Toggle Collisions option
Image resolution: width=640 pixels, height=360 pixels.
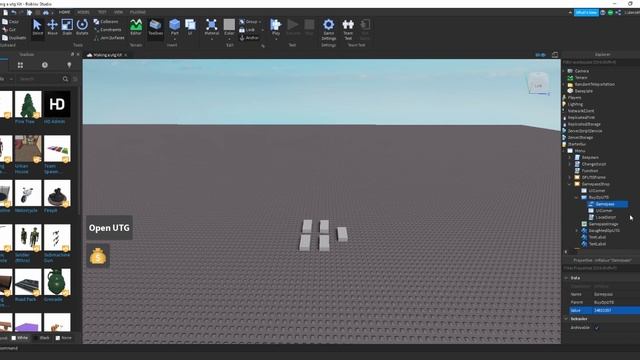pyautogui.click(x=106, y=22)
